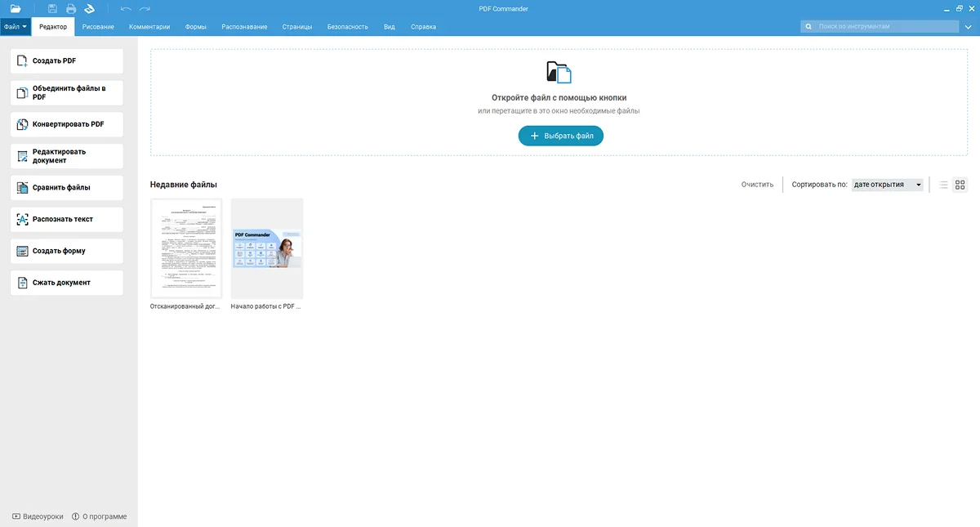Create a new PDF from sidebar
The height and width of the screenshot is (527, 980).
click(67, 60)
